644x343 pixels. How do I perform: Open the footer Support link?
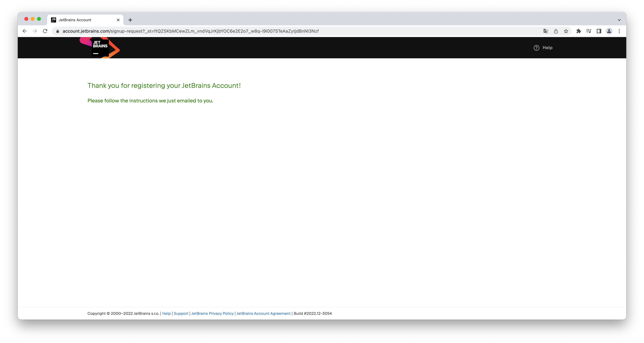181,313
